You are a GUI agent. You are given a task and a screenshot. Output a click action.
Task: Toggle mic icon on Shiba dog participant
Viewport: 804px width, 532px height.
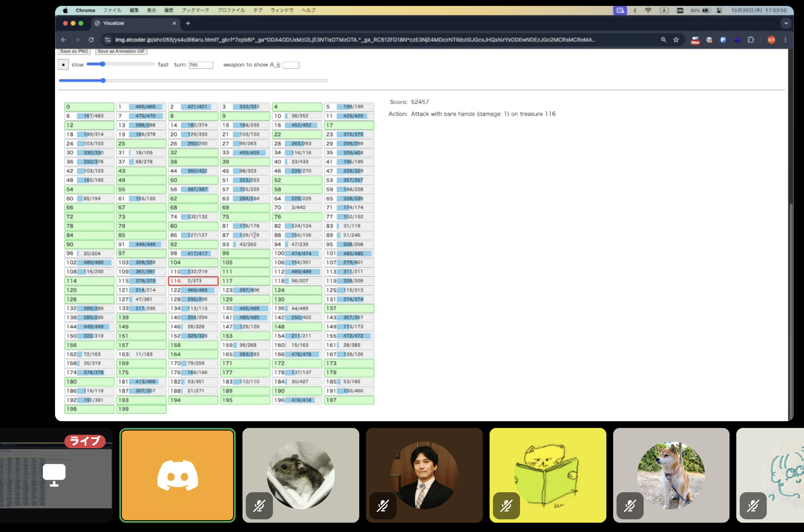(630, 505)
